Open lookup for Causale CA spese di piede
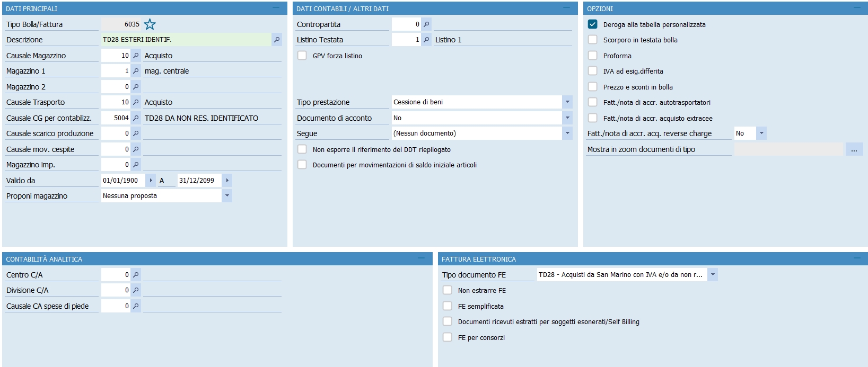The width and height of the screenshot is (868, 367). [136, 306]
